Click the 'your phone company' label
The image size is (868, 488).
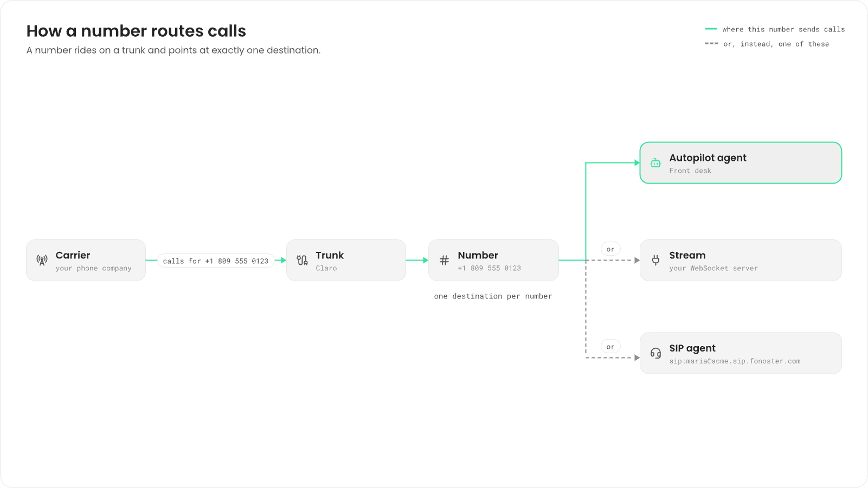pyautogui.click(x=93, y=268)
